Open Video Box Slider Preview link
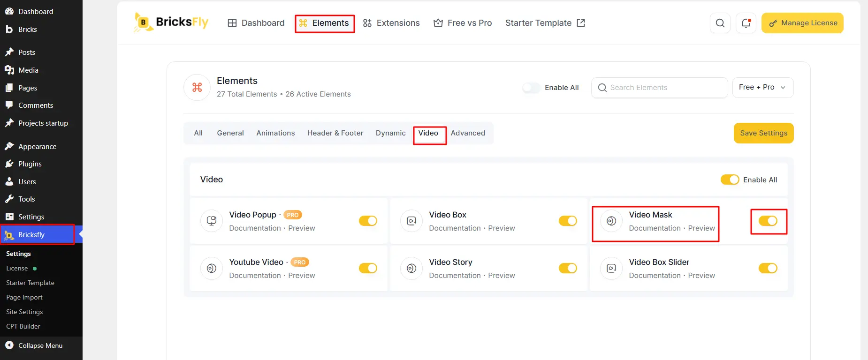Viewport: 868px width, 360px height. click(x=701, y=276)
